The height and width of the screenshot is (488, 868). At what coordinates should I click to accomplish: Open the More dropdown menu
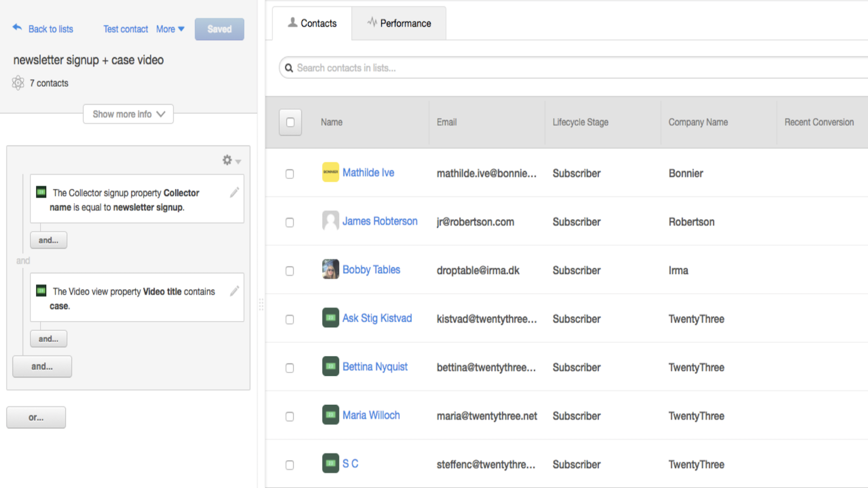170,29
